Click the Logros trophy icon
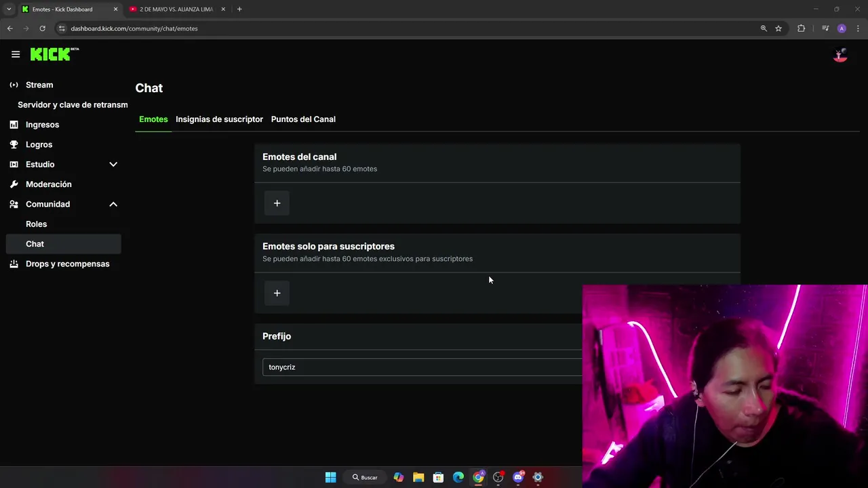 pos(14,144)
